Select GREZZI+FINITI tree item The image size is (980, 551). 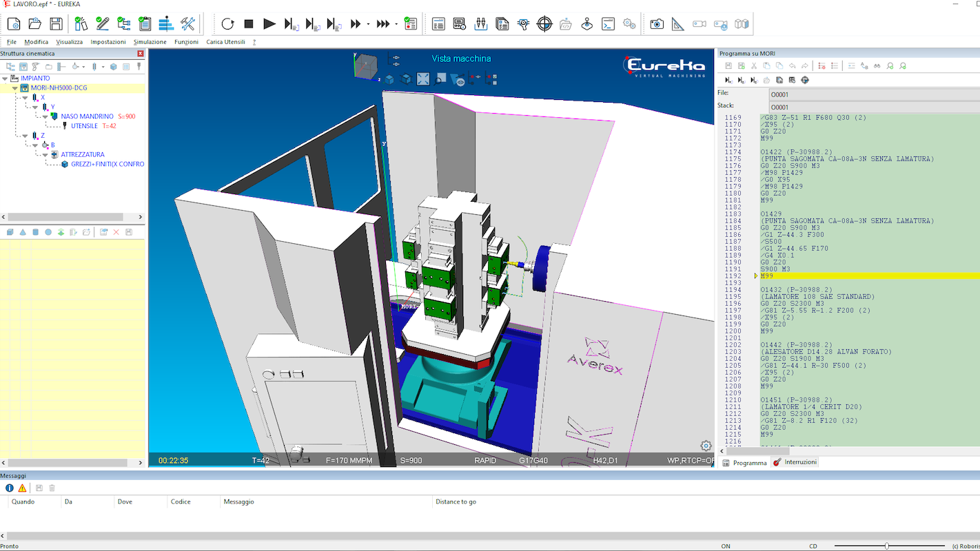click(108, 164)
